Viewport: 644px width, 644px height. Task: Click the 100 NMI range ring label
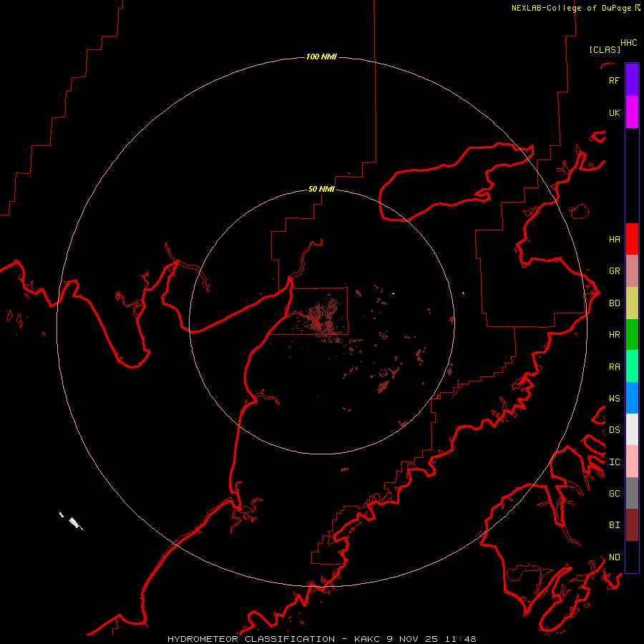click(x=321, y=57)
